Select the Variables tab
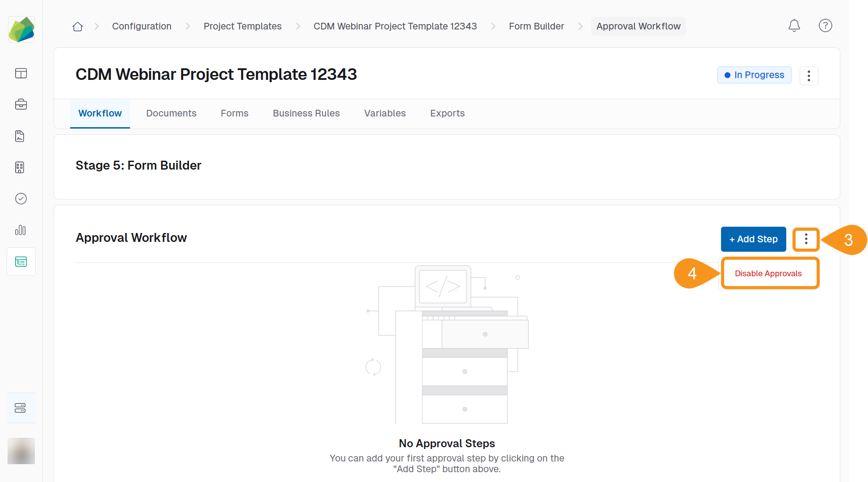Viewport: 868px width, 482px height. tap(385, 113)
